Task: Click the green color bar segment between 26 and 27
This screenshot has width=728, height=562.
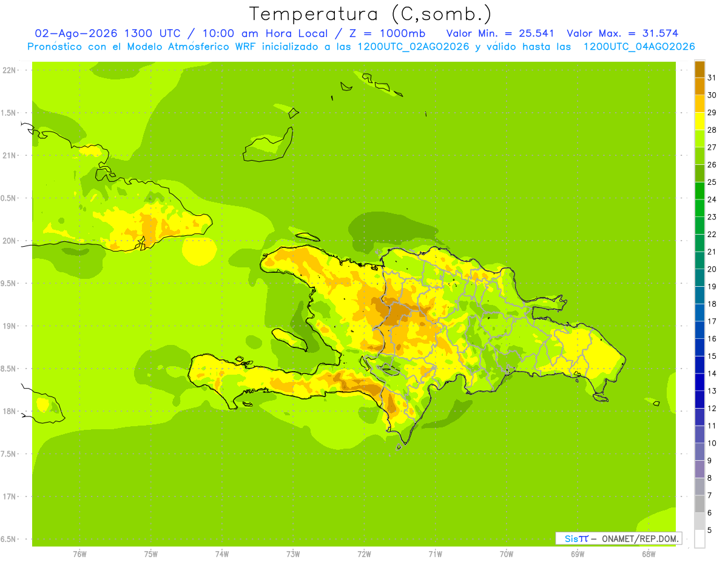Action: 699,156
